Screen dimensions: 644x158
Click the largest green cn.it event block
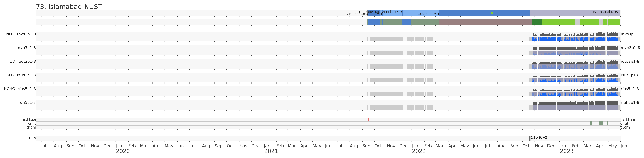coord(601,123)
